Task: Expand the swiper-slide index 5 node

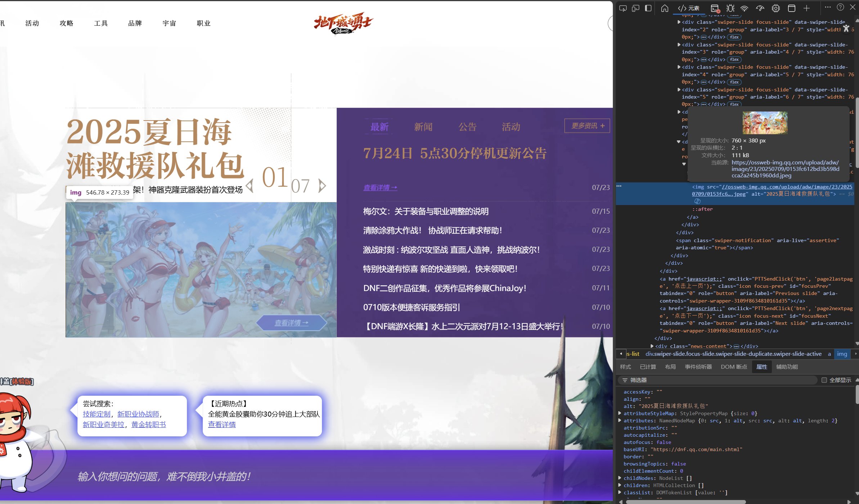Action: [679, 90]
